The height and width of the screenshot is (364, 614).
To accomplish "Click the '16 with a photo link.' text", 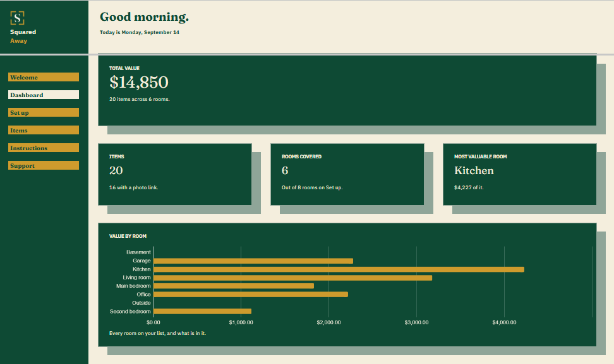I will 133,187.
